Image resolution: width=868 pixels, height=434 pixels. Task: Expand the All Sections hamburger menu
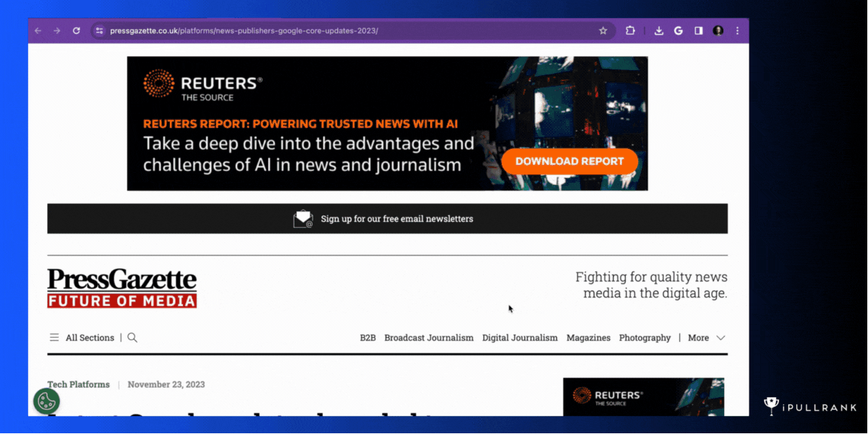coord(54,338)
